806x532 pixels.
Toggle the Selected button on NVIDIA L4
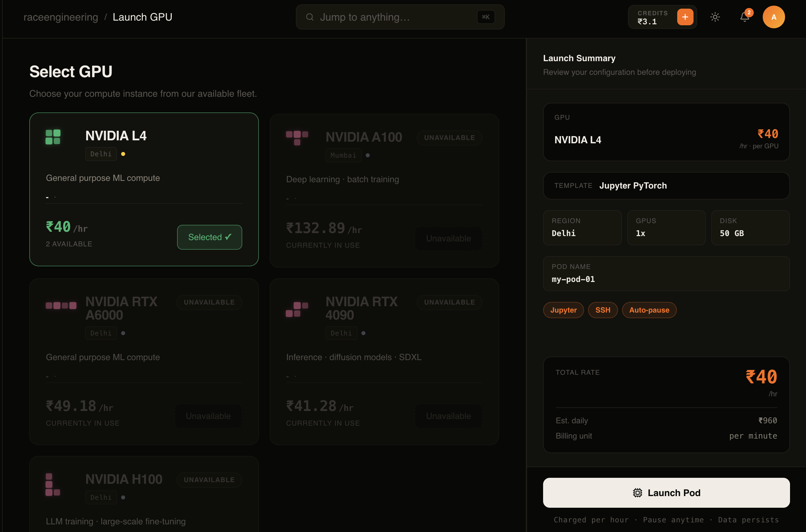tap(209, 237)
